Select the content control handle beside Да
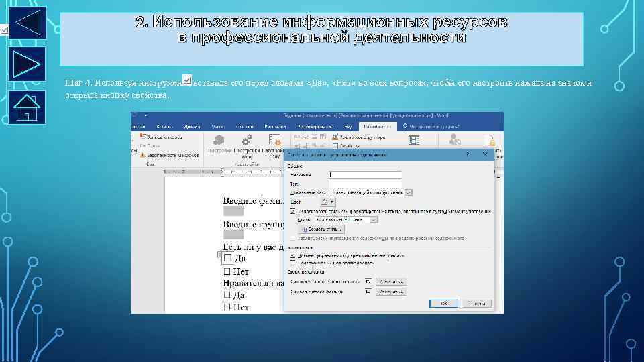 pyautogui.click(x=220, y=255)
